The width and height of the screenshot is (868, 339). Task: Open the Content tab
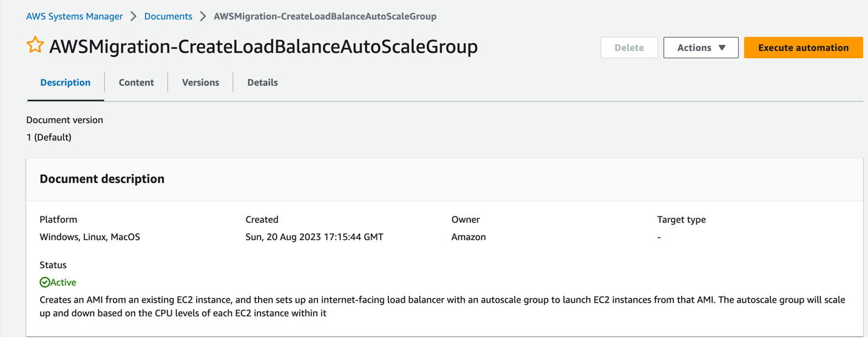coord(136,82)
